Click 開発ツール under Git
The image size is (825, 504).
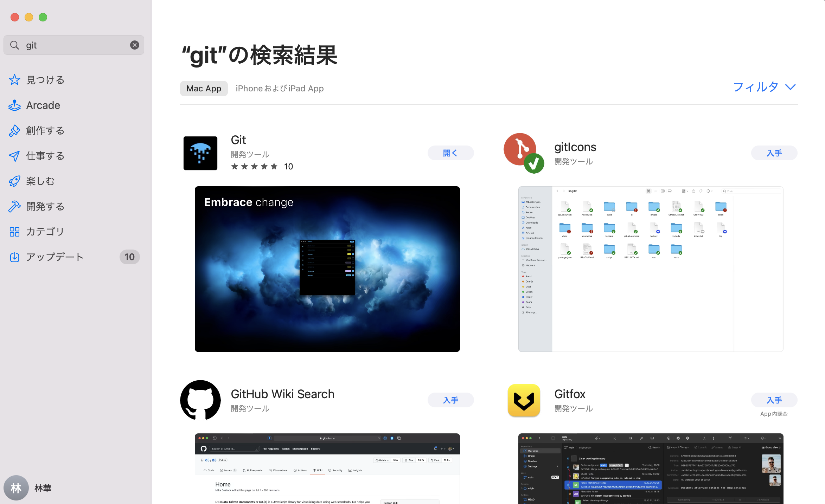pos(250,154)
